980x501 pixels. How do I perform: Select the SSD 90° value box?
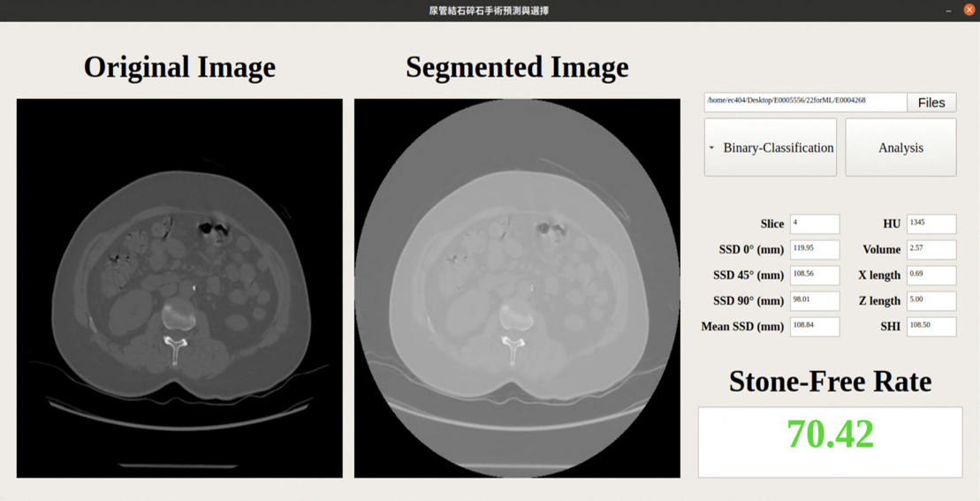tap(814, 300)
